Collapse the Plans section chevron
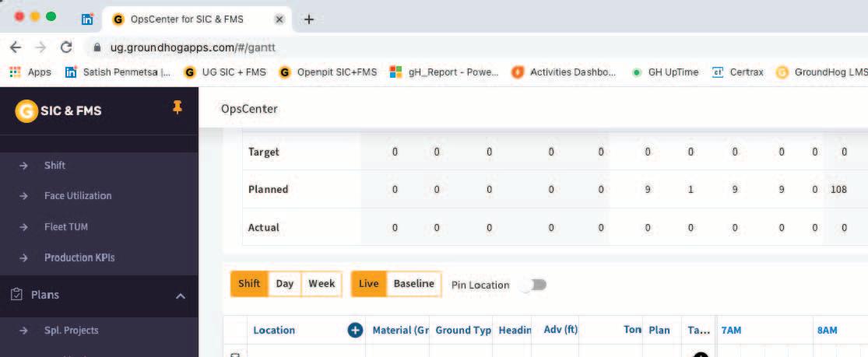This screenshot has width=868, height=357. coord(181,296)
